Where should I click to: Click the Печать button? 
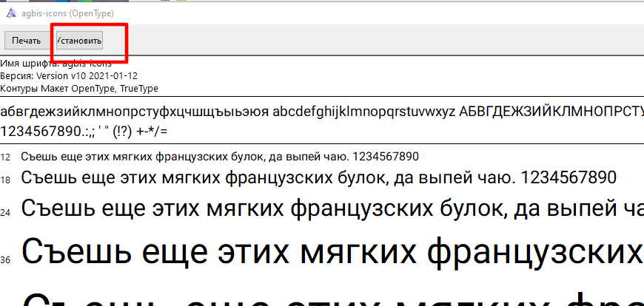click(27, 41)
